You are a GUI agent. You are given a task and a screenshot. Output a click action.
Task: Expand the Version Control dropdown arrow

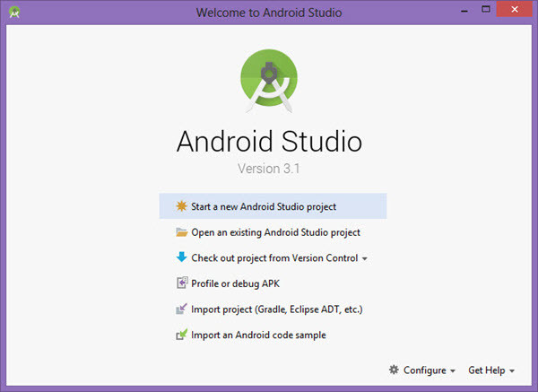pos(365,259)
